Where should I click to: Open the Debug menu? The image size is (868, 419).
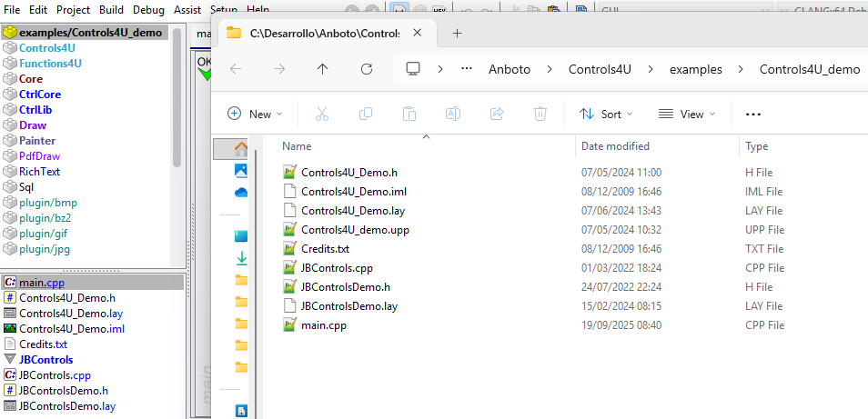coord(148,9)
